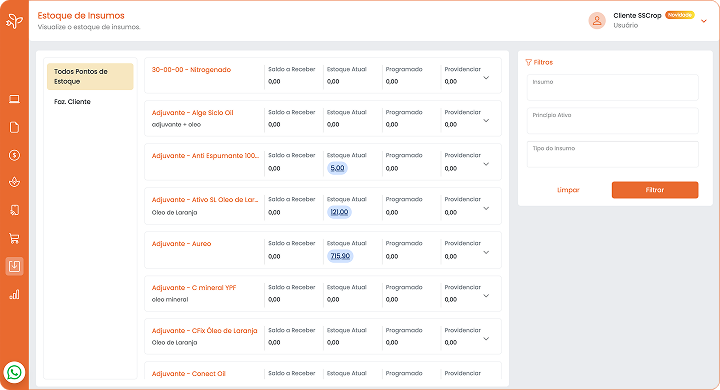Open the shopping cart icon in the sidebar
The image size is (720, 390).
click(x=14, y=238)
